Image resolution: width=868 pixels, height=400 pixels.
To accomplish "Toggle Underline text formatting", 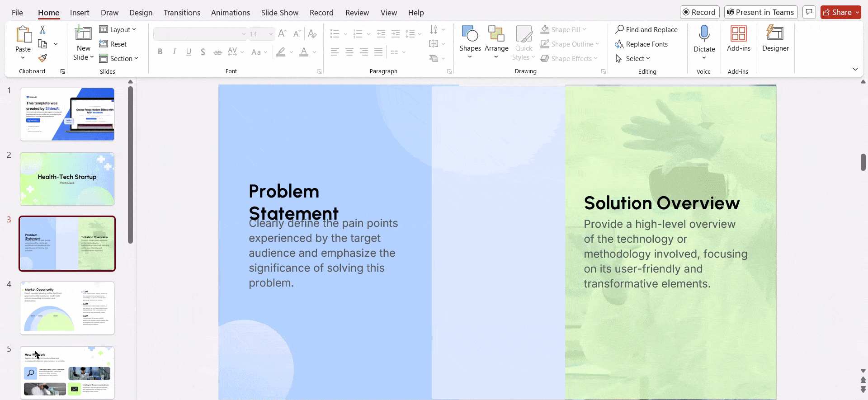I will pyautogui.click(x=189, y=52).
